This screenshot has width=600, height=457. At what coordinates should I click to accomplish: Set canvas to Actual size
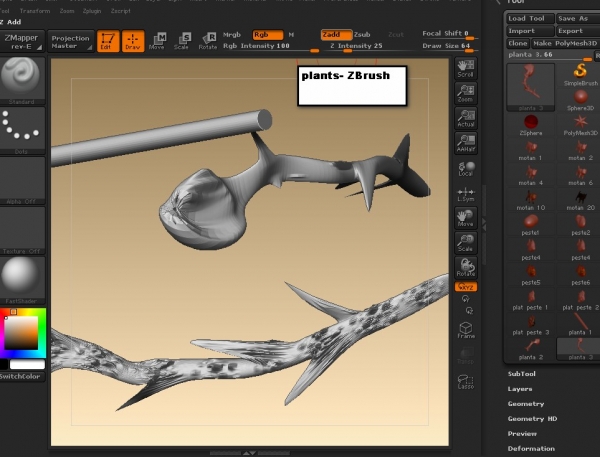[465, 118]
